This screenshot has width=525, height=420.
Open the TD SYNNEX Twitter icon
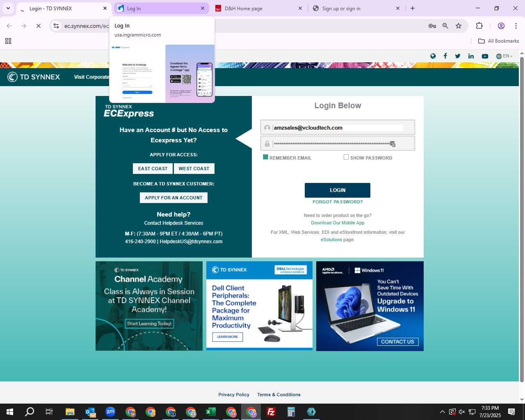[x=458, y=56]
